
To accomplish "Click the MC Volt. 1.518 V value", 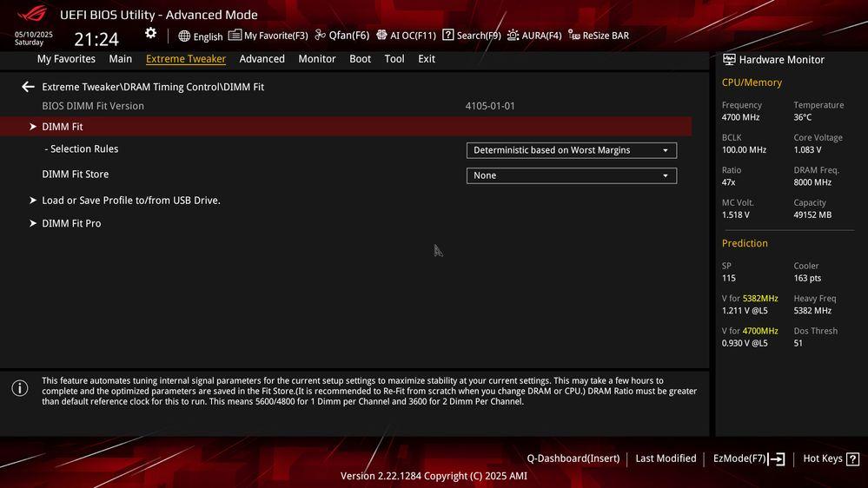I will [735, 215].
